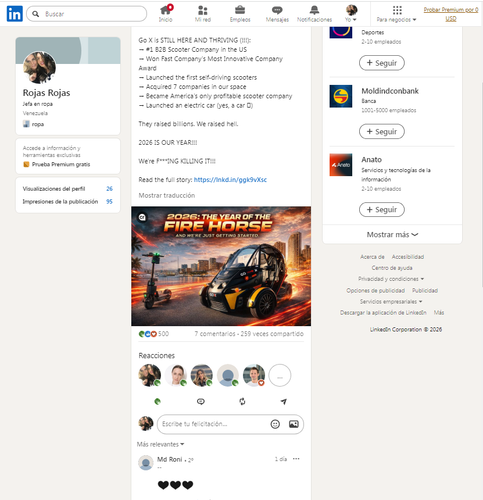Expand Privacidad y condiciones dropdown
The height and width of the screenshot is (500, 483).
click(x=391, y=279)
